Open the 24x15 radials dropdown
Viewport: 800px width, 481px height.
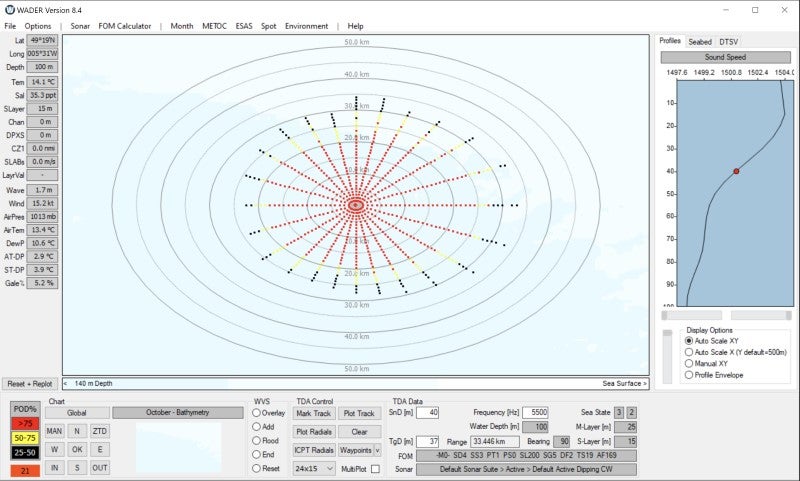pos(313,468)
